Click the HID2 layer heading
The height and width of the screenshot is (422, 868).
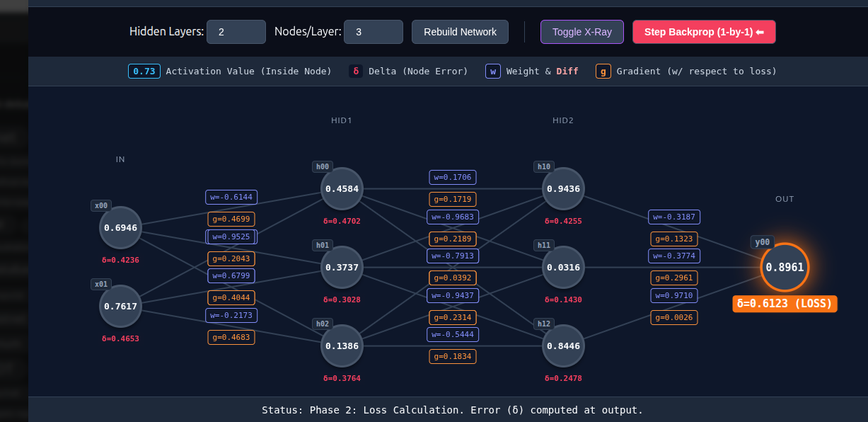563,120
